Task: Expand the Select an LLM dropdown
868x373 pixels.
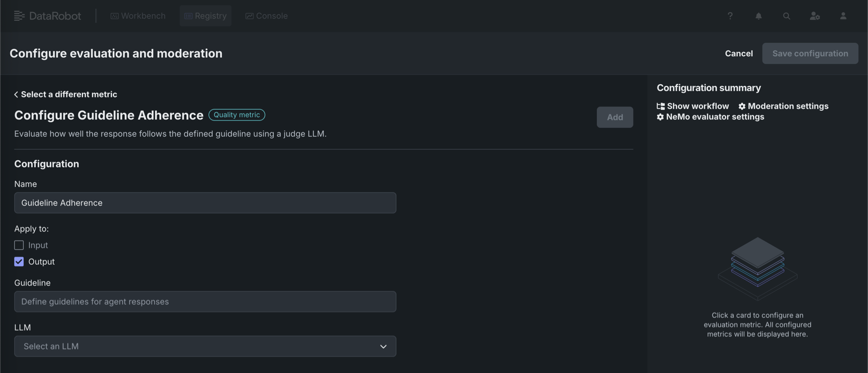Action: [205, 346]
